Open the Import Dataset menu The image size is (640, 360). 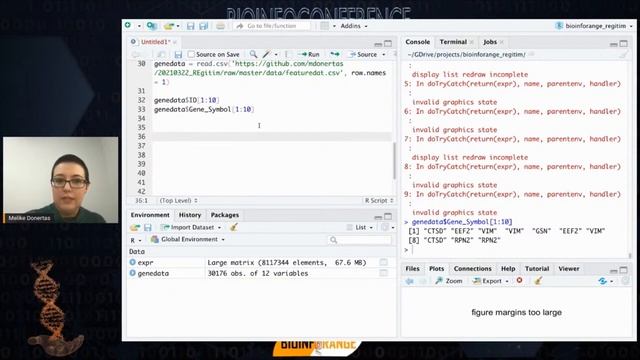(191, 227)
